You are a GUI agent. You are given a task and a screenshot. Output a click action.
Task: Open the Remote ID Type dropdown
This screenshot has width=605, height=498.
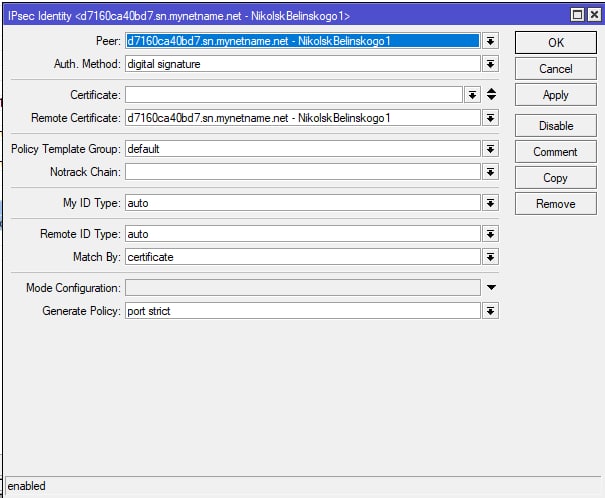tap(490, 234)
